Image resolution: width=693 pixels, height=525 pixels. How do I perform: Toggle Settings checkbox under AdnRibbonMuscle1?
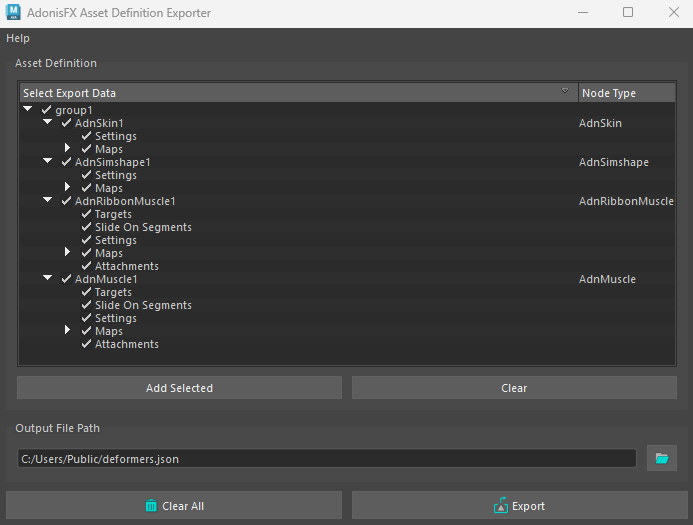[86, 240]
